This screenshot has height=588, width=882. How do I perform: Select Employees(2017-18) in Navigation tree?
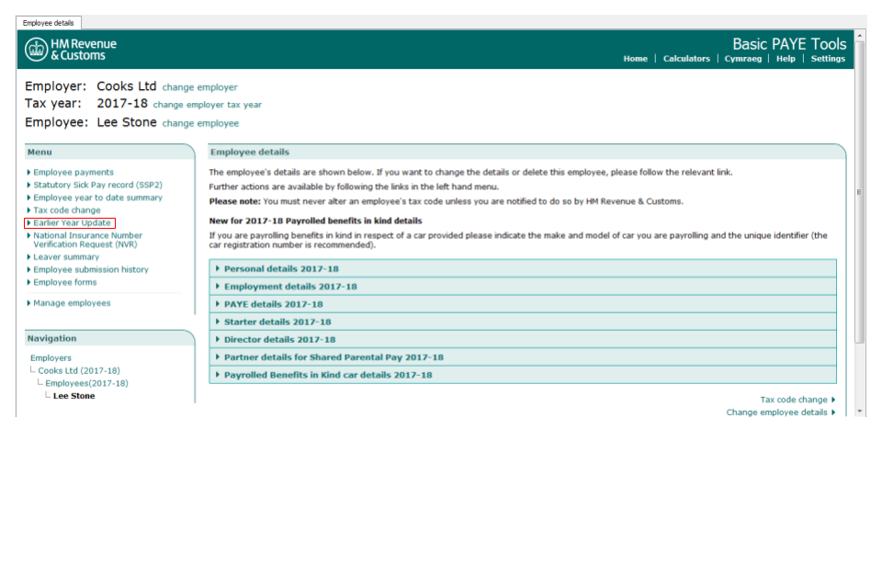coord(86,383)
